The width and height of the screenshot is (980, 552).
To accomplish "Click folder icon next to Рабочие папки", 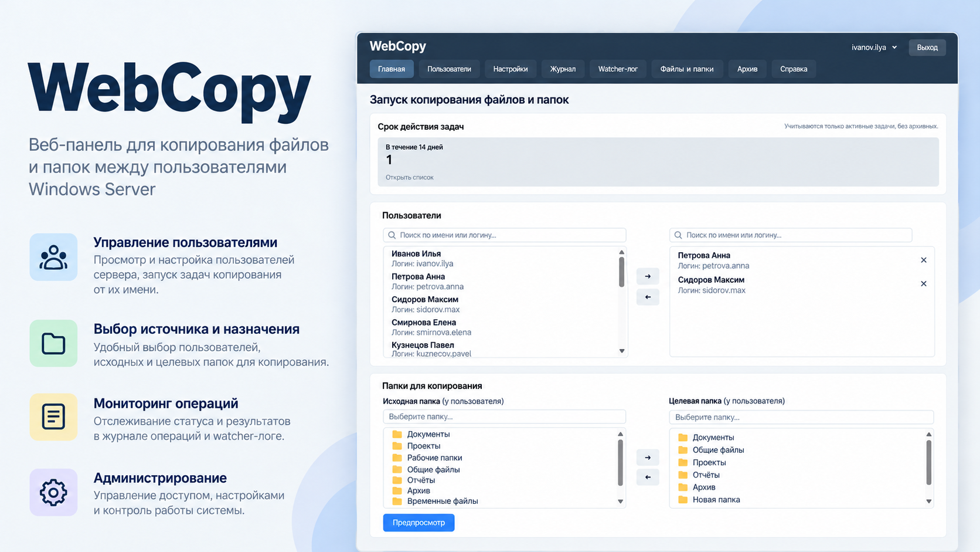I will (x=397, y=458).
